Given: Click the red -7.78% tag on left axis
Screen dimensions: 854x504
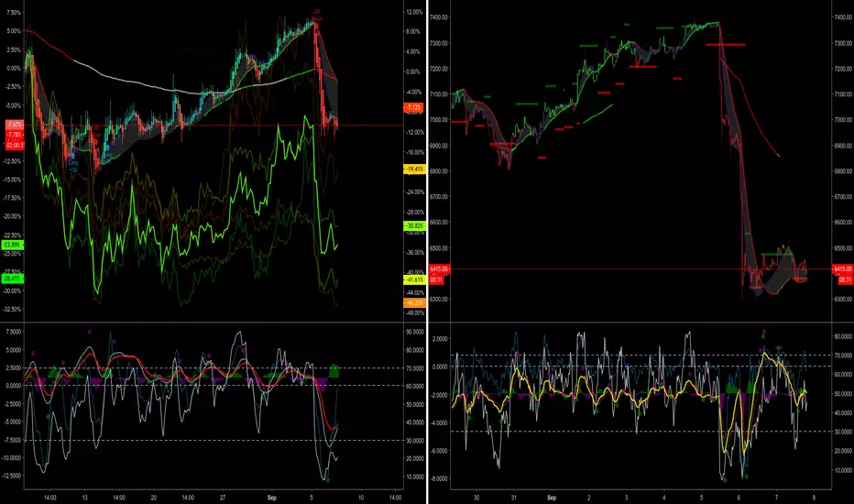Looking at the screenshot, I should tap(14, 135).
